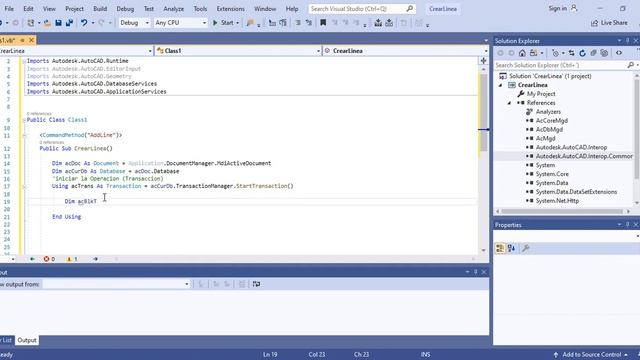
Task: Select My Project in Solution Explorer
Action: pyautogui.click(x=541, y=94)
